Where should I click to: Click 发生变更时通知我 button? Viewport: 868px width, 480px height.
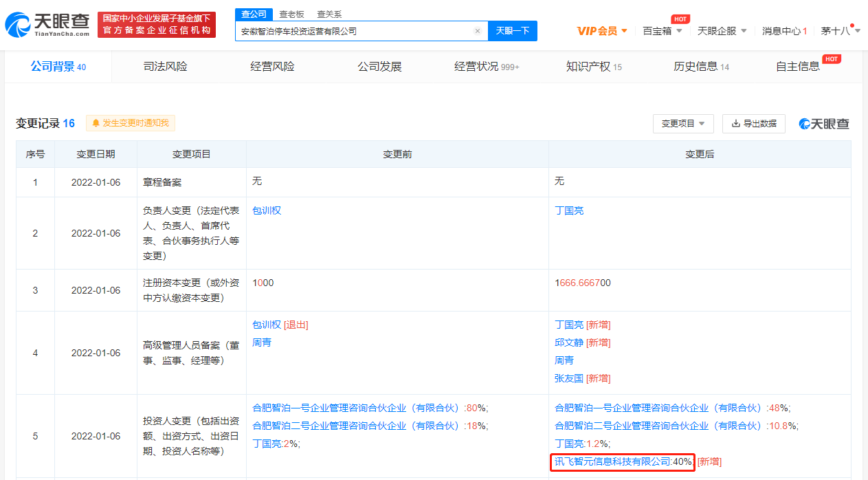(131, 123)
